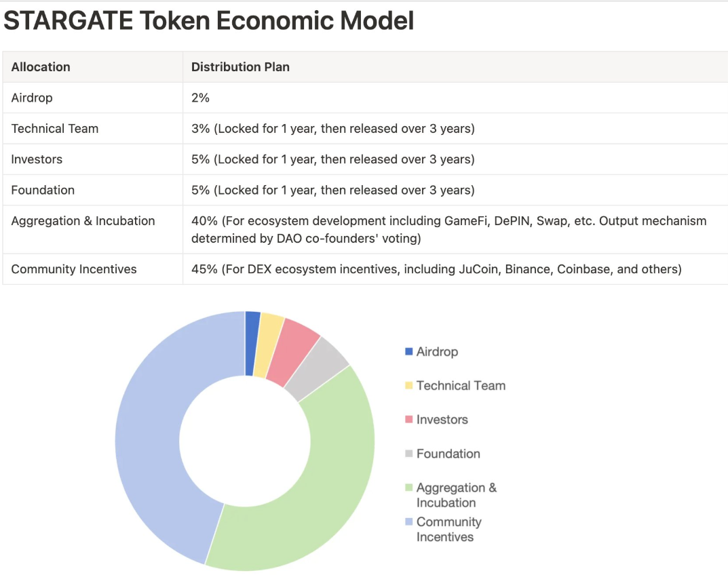
Task: Click the Distribution Plan column header
Action: point(240,67)
